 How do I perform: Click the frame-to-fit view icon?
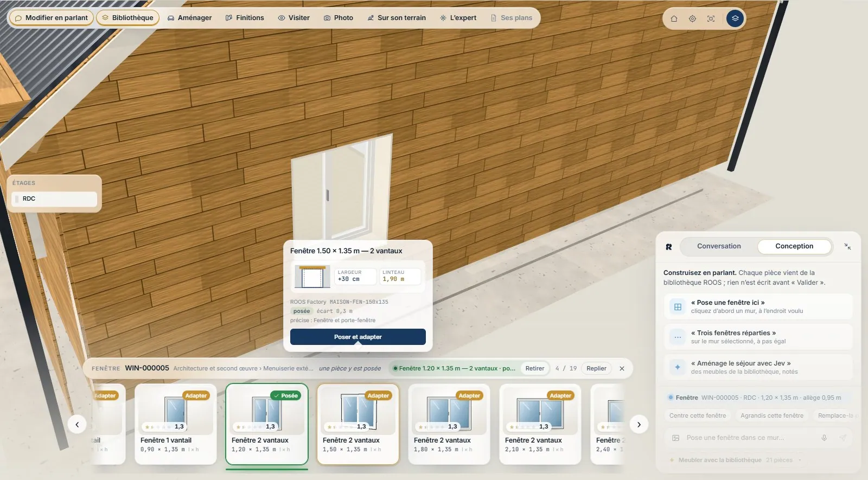[711, 18]
